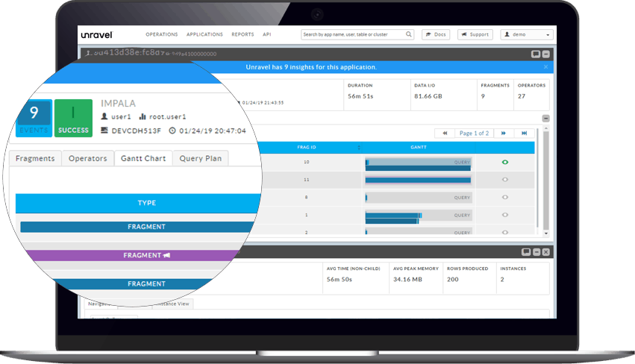635x364 pixels.
Task: Click the table vertical scrollbar
Action: [x=546, y=181]
